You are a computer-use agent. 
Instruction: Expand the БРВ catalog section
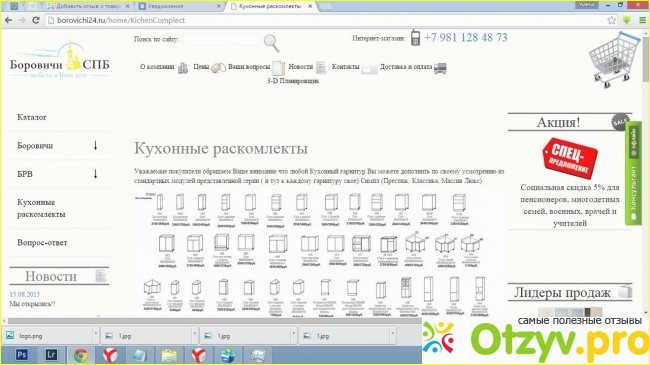coord(95,173)
